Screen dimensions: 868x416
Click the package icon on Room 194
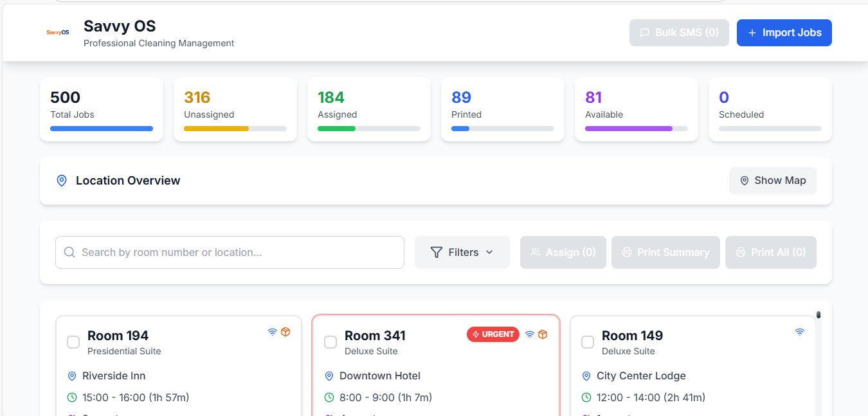[285, 332]
